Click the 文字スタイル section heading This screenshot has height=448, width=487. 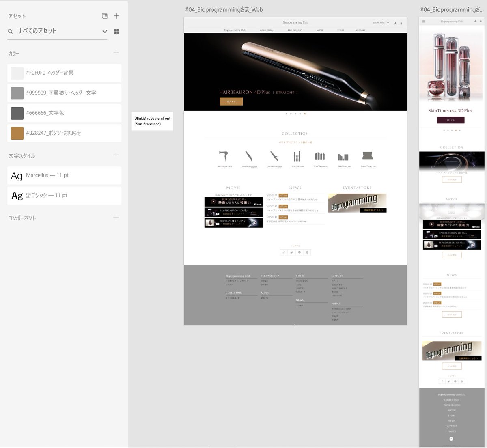[x=22, y=156]
